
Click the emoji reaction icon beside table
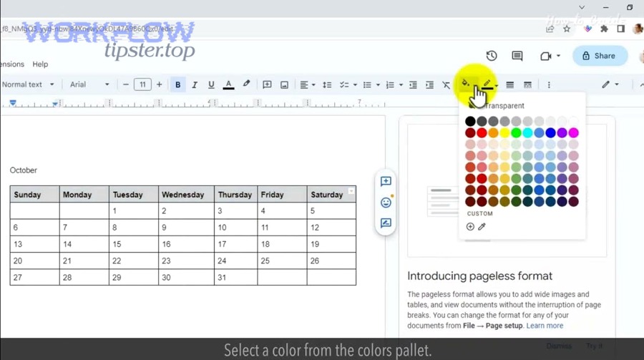click(x=386, y=203)
